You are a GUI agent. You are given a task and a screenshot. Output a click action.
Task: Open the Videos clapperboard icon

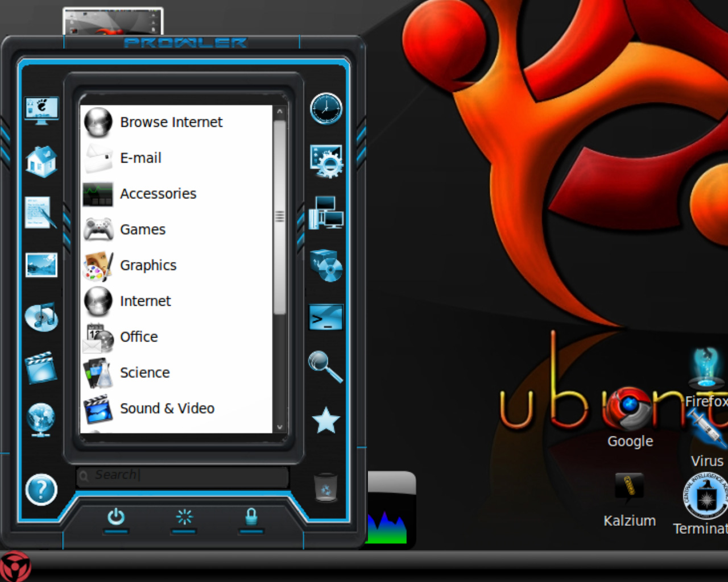pyautogui.click(x=41, y=368)
